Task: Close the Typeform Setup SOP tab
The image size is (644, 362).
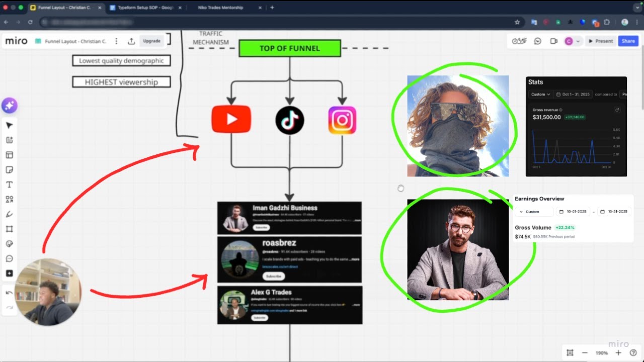Action: click(x=179, y=8)
